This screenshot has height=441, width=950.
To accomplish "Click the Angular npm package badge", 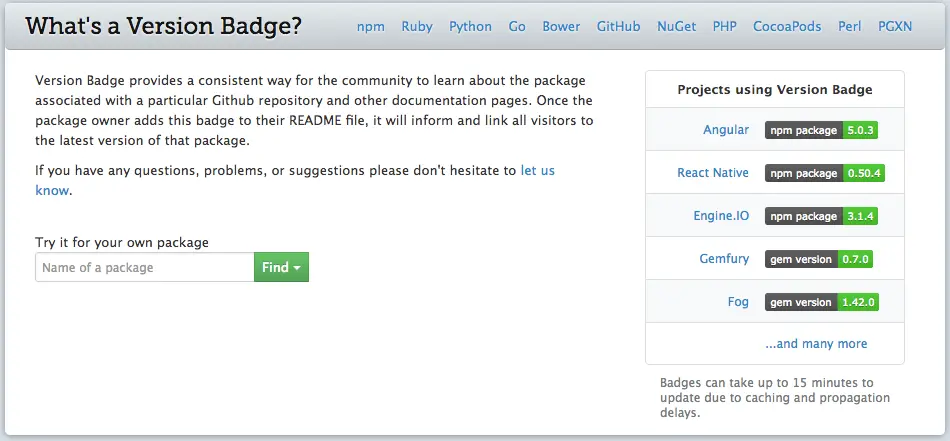I will [821, 130].
